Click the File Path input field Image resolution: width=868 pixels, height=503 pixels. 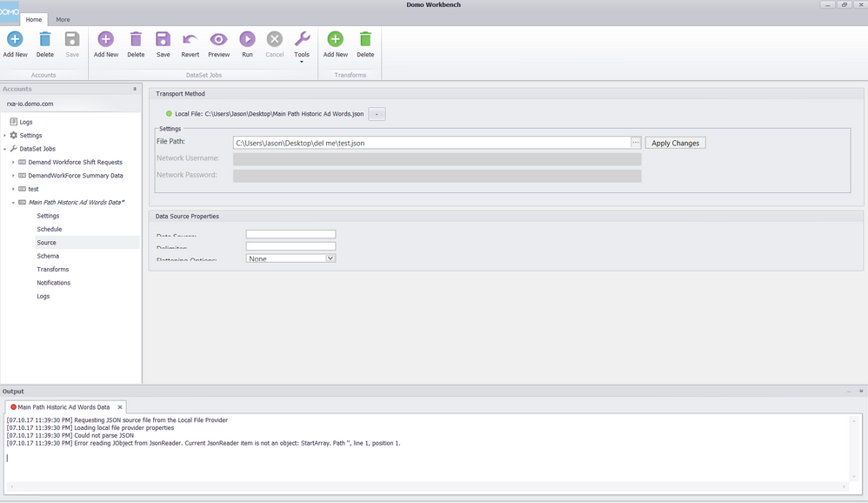[431, 143]
